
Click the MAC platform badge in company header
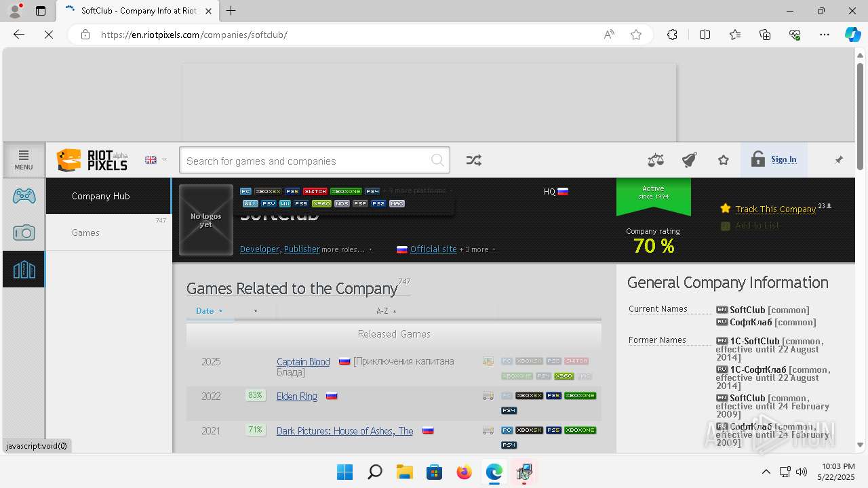click(397, 203)
